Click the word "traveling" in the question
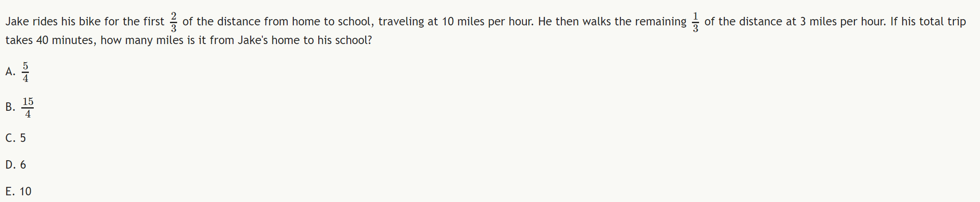The height and width of the screenshot is (202, 980). [401, 21]
